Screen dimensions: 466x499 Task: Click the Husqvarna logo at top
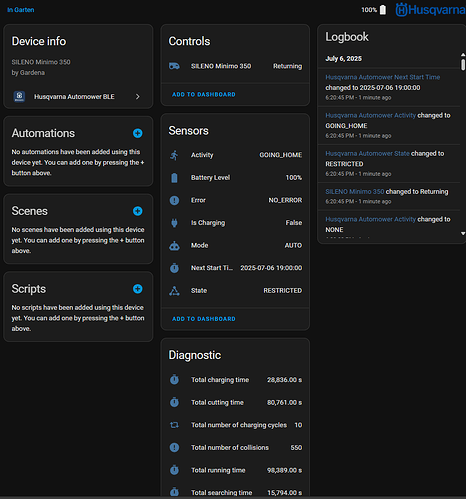(x=430, y=10)
